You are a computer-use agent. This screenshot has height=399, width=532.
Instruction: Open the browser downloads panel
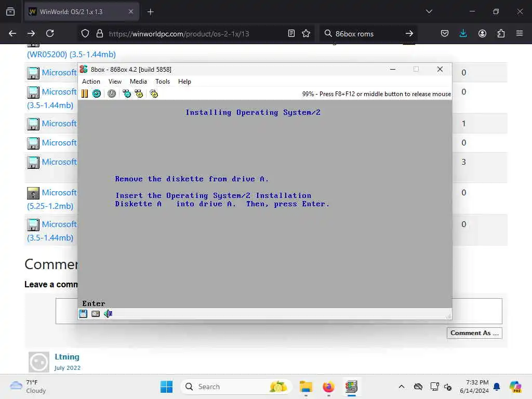tap(463, 34)
